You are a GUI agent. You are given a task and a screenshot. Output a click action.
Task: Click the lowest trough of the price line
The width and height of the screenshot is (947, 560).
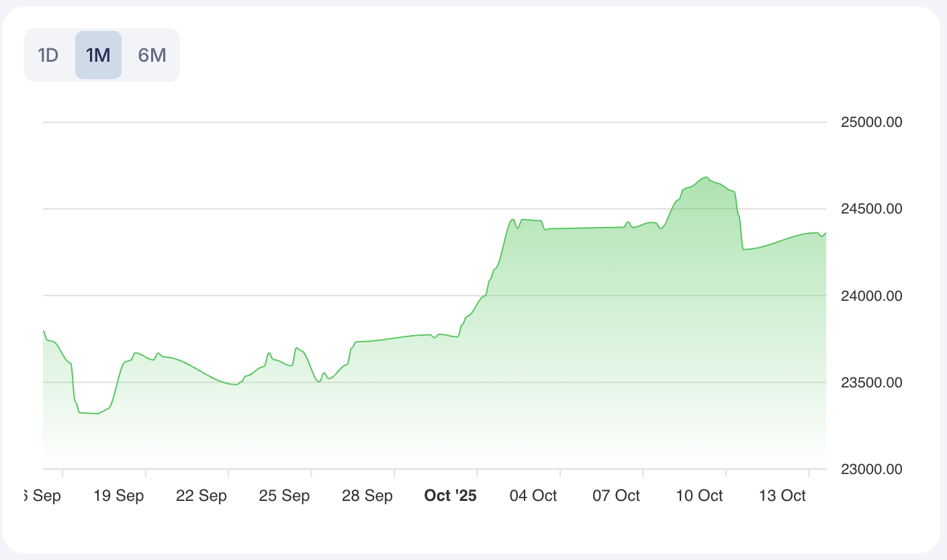tap(97, 414)
